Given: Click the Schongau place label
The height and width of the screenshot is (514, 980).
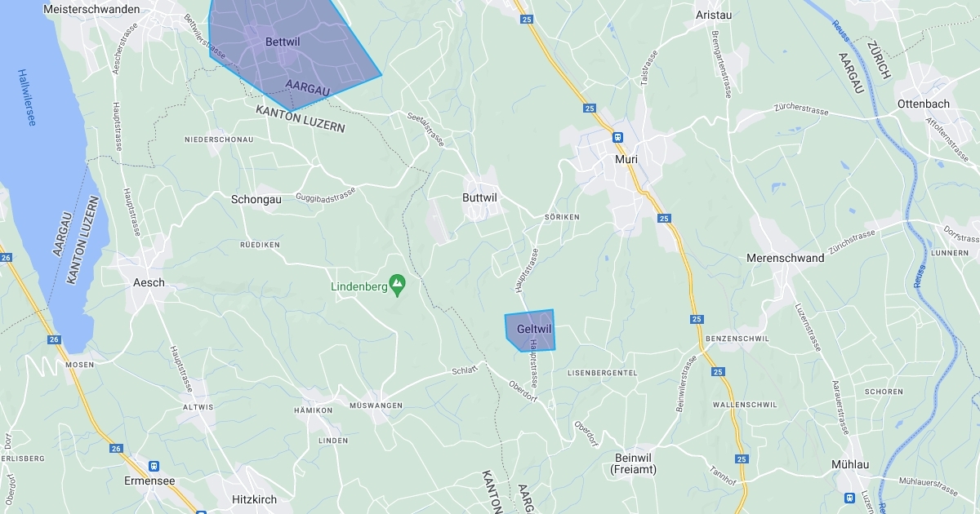Looking at the screenshot, I should click(256, 199).
